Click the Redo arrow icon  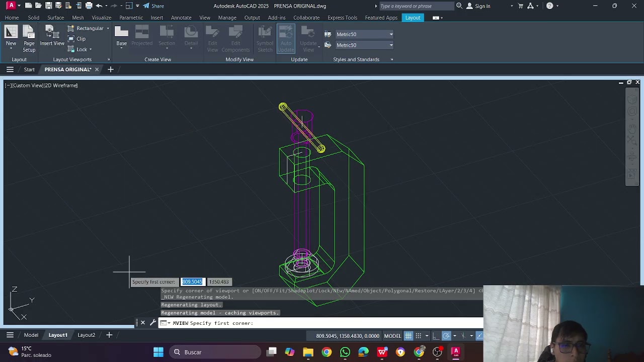(114, 6)
